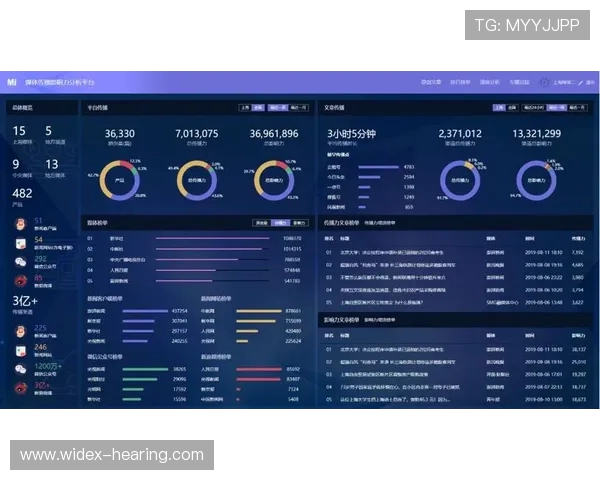The width and height of the screenshot is (600, 480).
Task: Click the WeChat icon beside count 292
Action: tap(22, 261)
